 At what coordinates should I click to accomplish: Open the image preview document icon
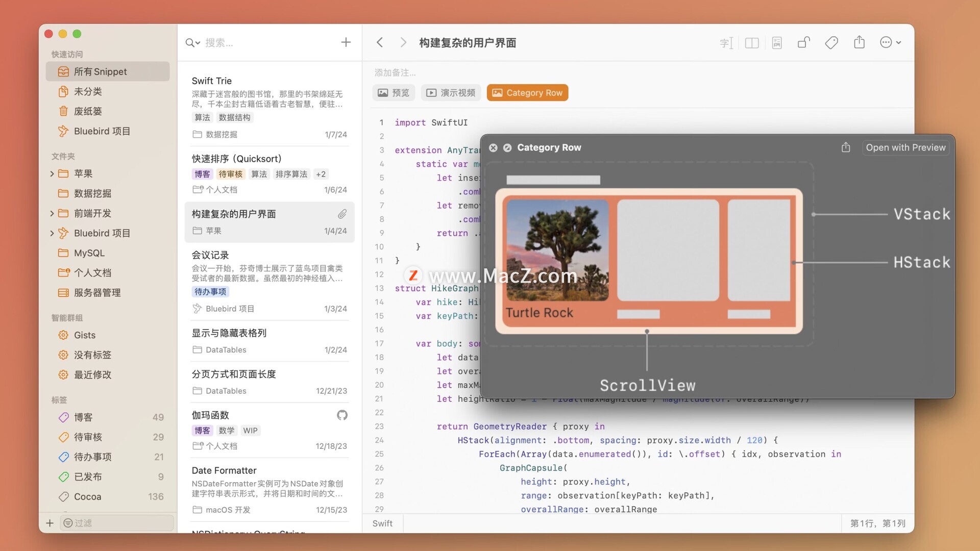(x=777, y=43)
